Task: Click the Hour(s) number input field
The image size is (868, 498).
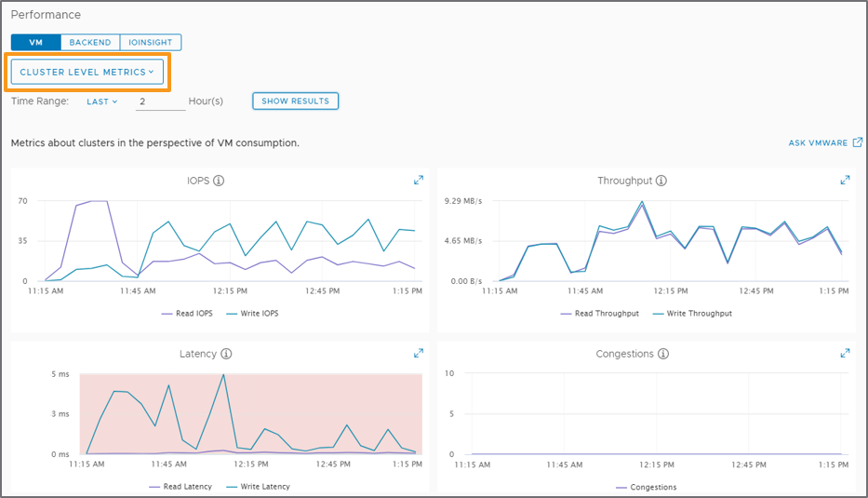Action: [x=160, y=101]
